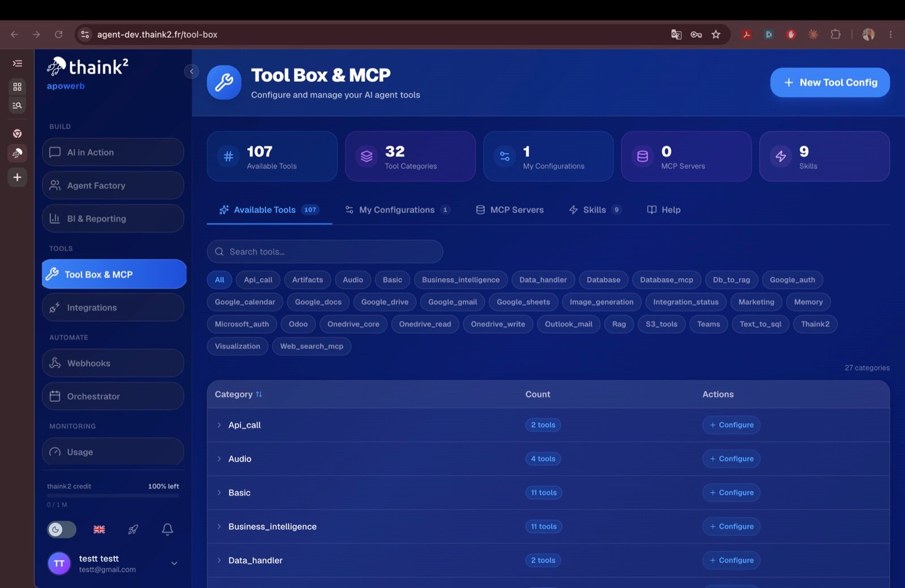Click Configure for Audio
This screenshot has width=905, height=588.
(731, 459)
